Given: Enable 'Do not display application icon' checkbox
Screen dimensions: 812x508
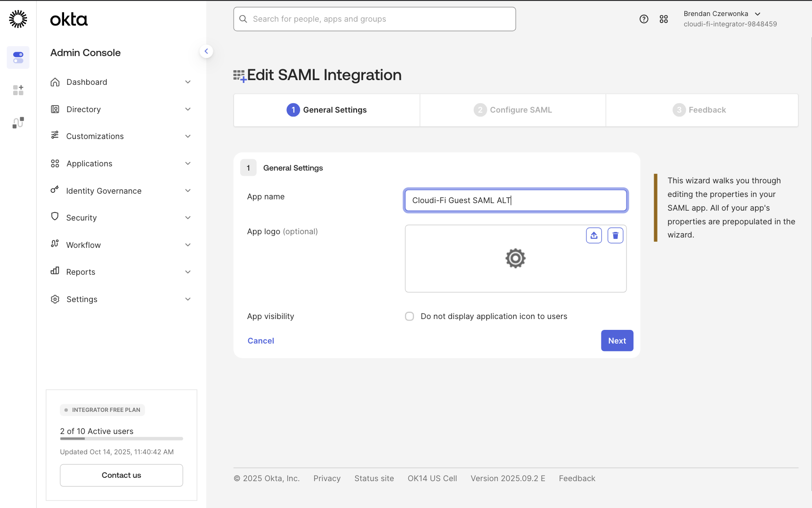Looking at the screenshot, I should pos(409,316).
